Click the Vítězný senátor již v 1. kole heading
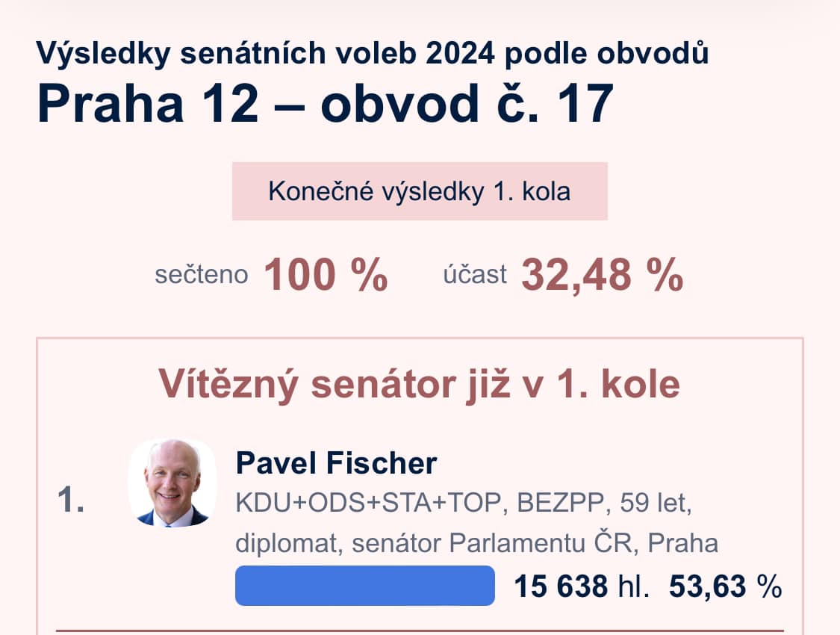 coord(420,385)
